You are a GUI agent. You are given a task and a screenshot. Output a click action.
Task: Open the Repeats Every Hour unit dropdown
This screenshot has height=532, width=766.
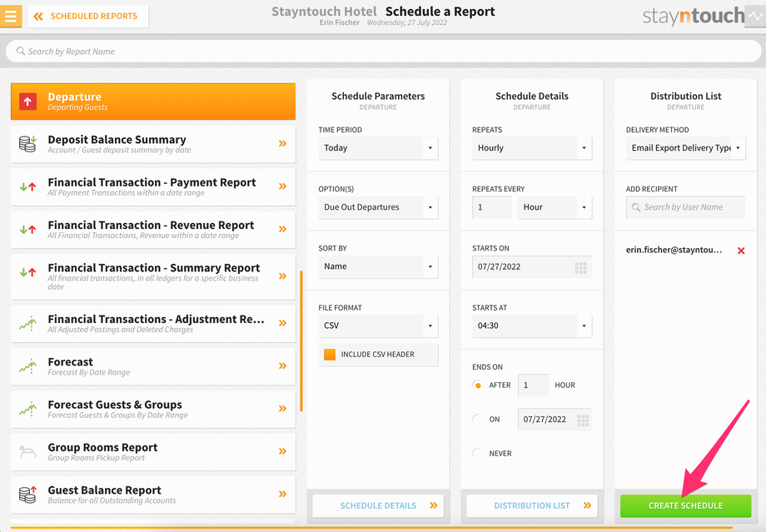point(555,207)
